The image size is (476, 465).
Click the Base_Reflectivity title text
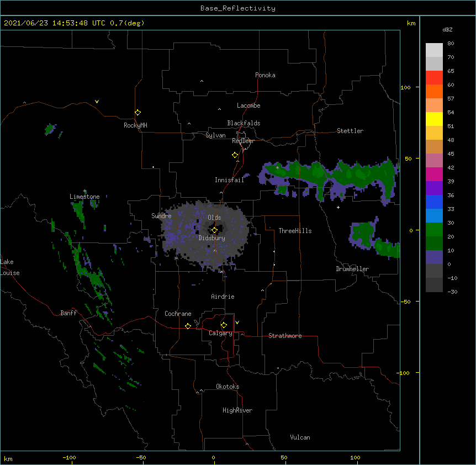click(x=238, y=8)
